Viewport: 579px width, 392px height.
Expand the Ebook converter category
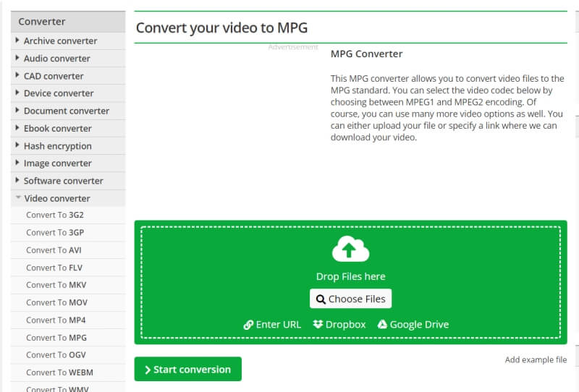point(57,129)
